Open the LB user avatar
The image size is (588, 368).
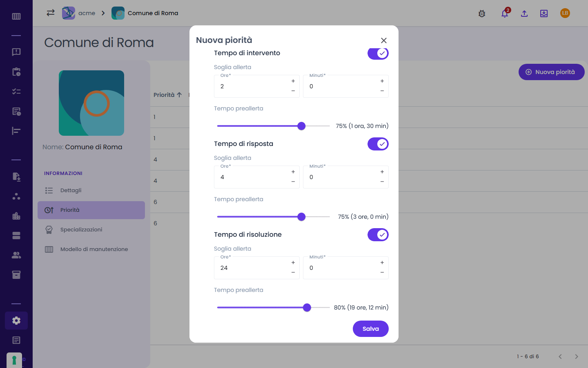pos(565,13)
